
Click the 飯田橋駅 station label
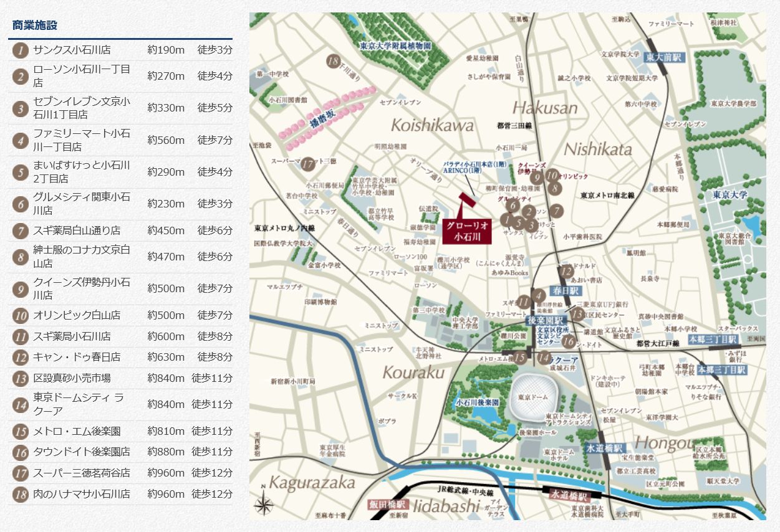[387, 504]
